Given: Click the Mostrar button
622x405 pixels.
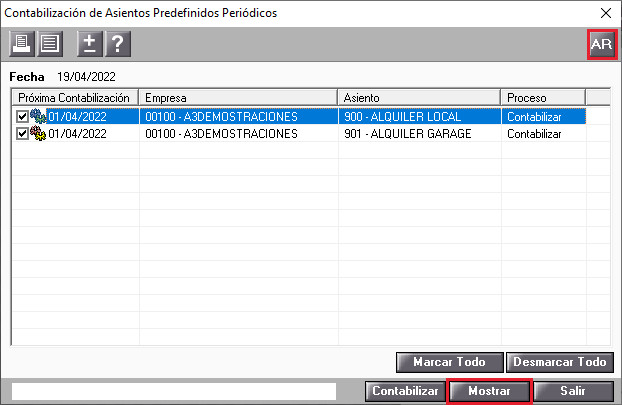Looking at the screenshot, I should [x=489, y=391].
